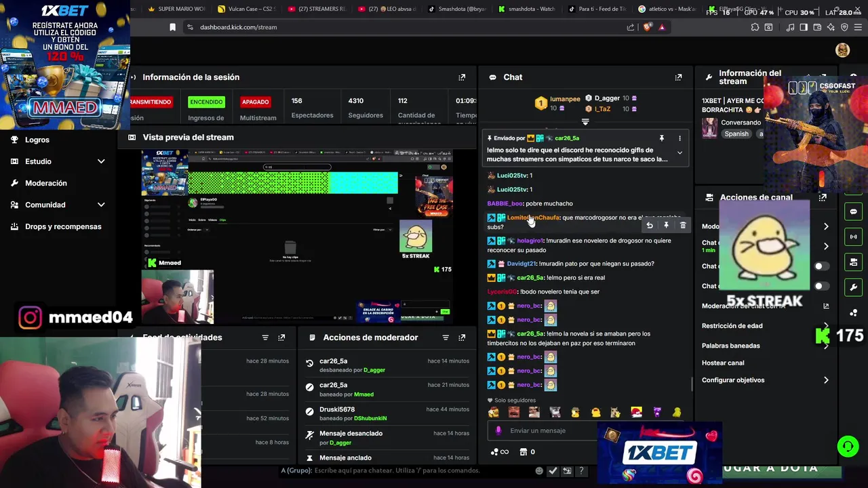The image size is (868, 488).
Task: Open the green support headset button
Action: (x=848, y=447)
